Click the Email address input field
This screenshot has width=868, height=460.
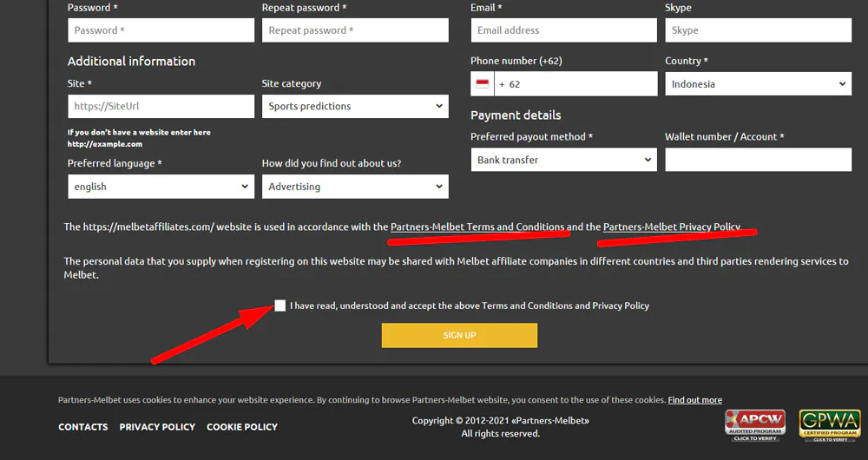click(x=564, y=30)
